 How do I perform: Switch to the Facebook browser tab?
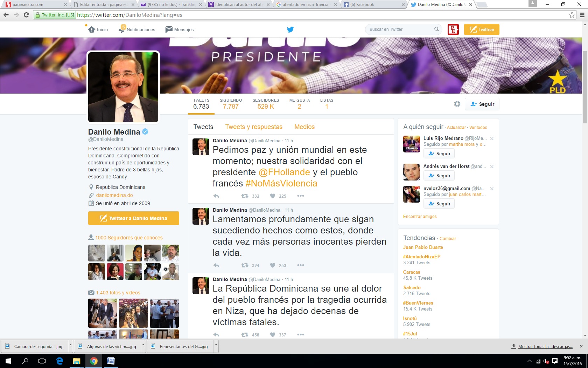point(373,5)
